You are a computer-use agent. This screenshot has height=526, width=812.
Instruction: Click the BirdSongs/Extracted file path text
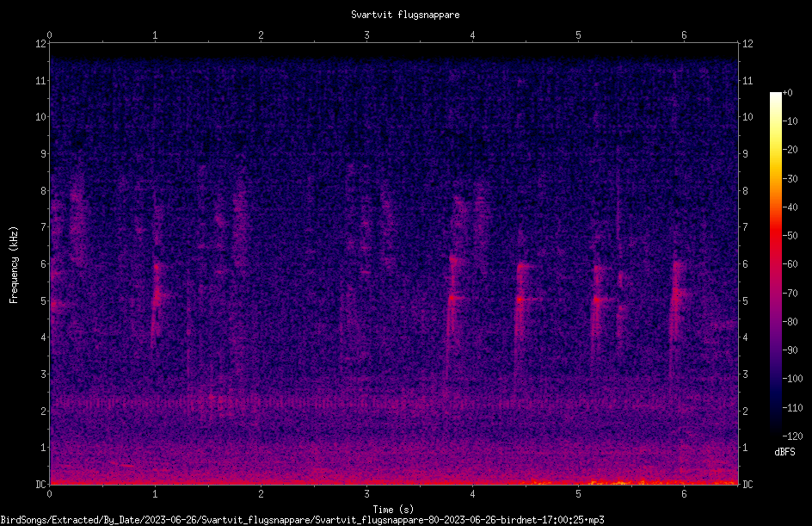[303, 520]
